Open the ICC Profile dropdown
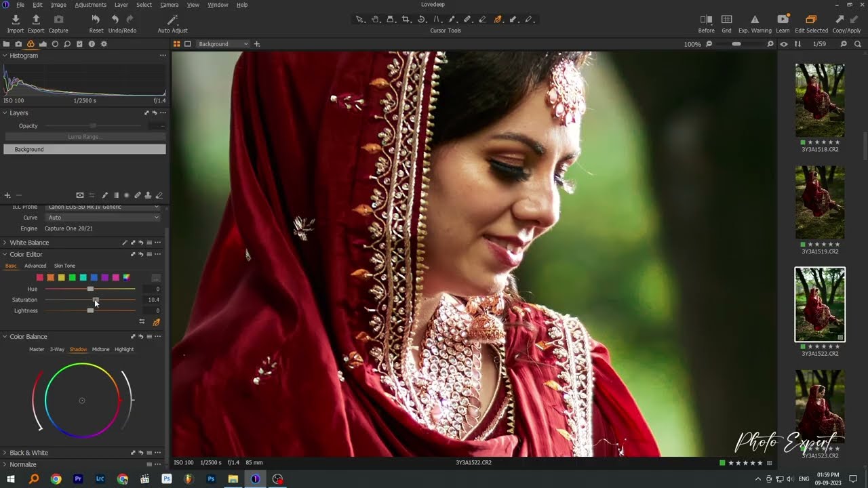The height and width of the screenshot is (488, 868). pyautogui.click(x=103, y=207)
